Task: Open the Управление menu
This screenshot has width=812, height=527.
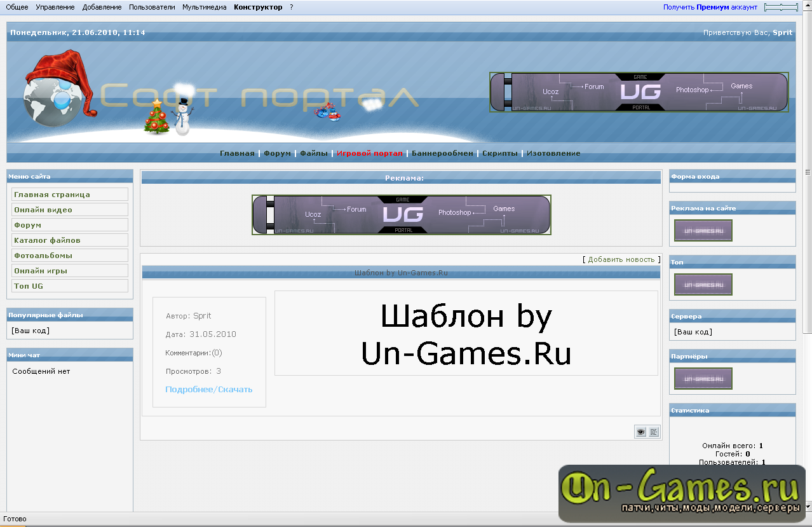Action: (x=55, y=7)
